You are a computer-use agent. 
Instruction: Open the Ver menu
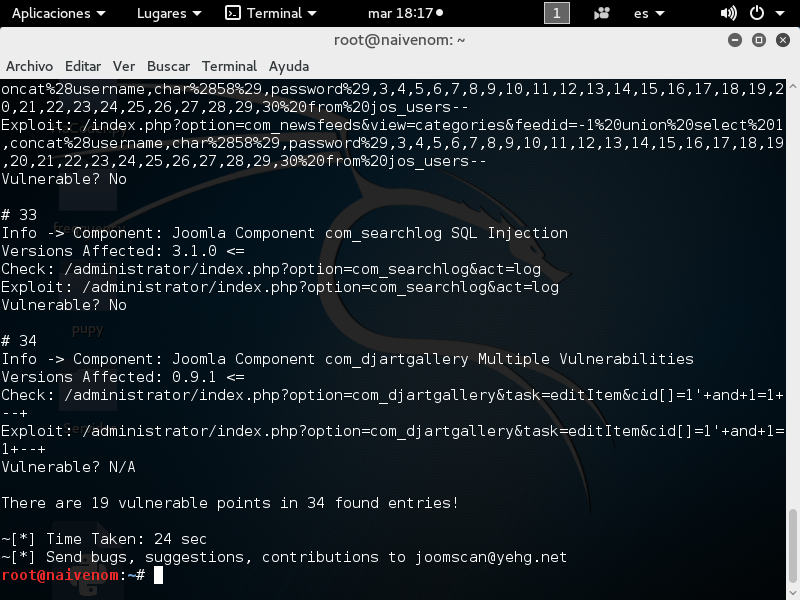(124, 66)
